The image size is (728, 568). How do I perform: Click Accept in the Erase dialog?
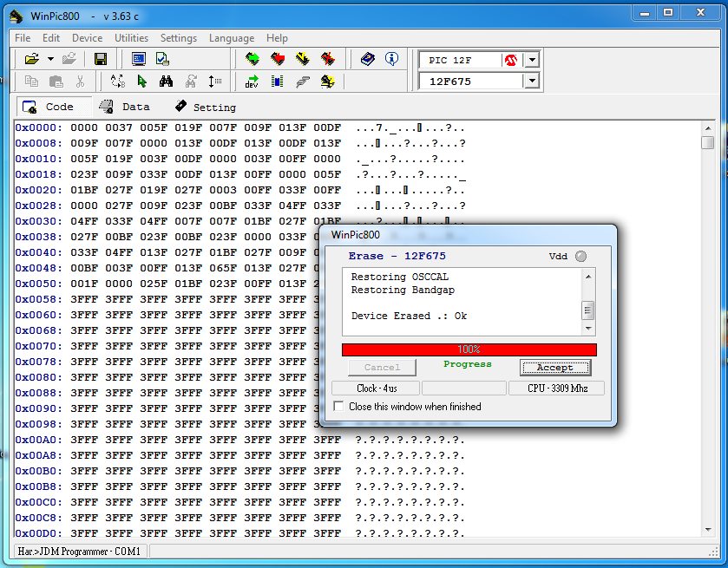(555, 368)
